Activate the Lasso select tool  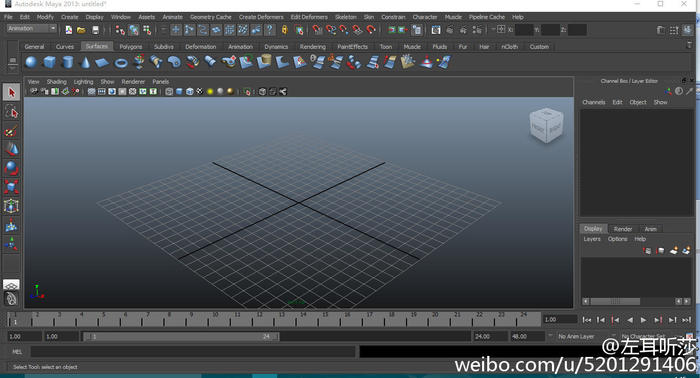point(12,112)
